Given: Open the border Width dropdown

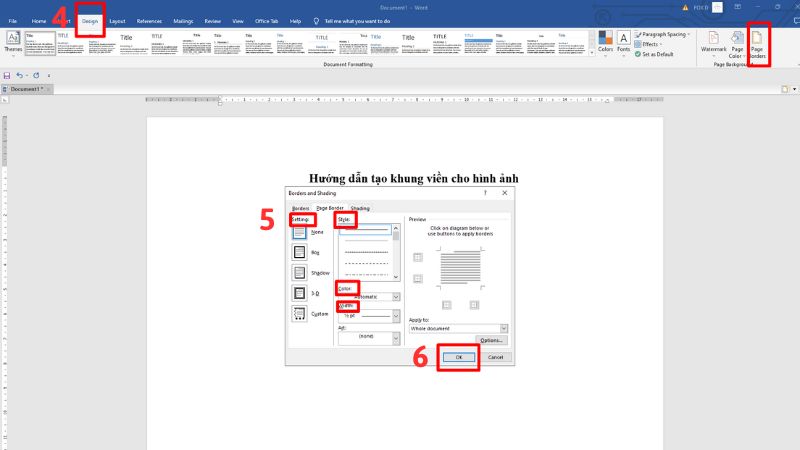Looking at the screenshot, I should (396, 314).
